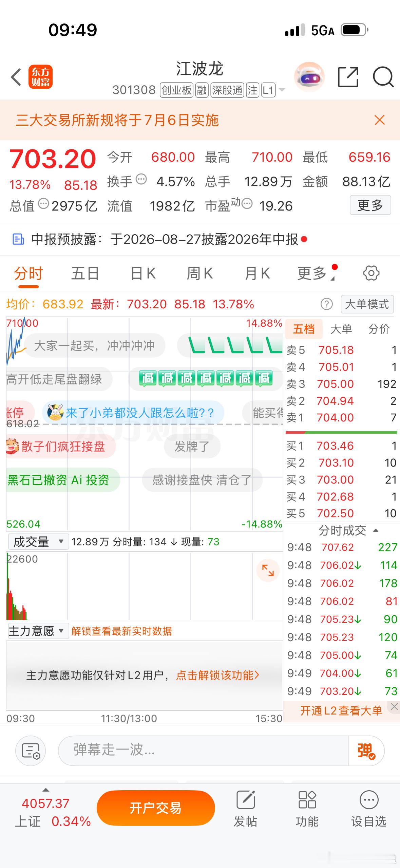400x868 pixels.
Task: Switch to the 五日 tab
Action: click(x=85, y=273)
